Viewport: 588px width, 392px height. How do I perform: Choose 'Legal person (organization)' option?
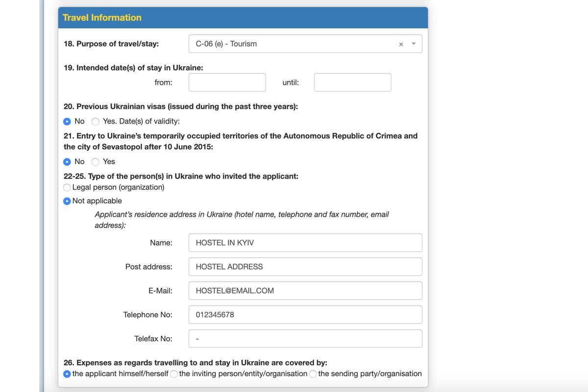(x=67, y=187)
